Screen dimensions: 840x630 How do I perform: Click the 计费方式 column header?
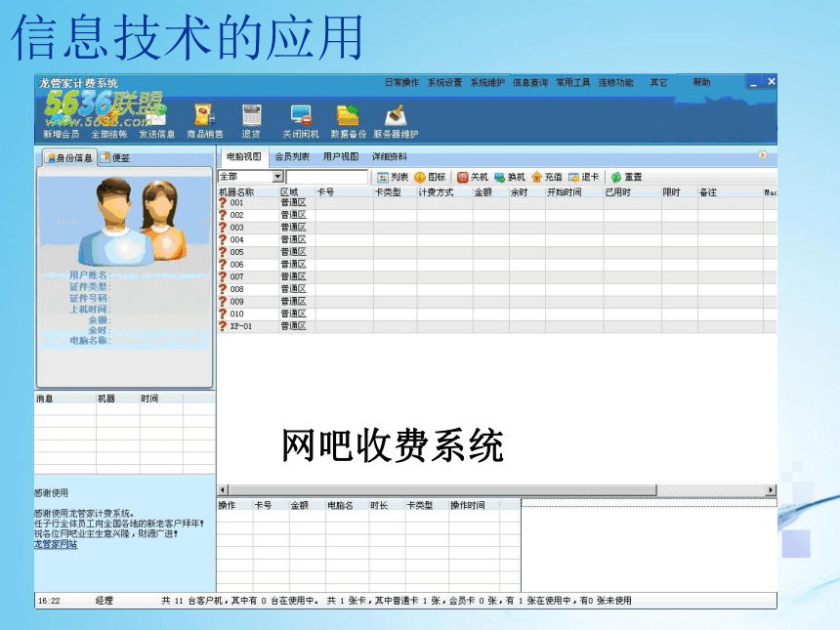click(444, 191)
